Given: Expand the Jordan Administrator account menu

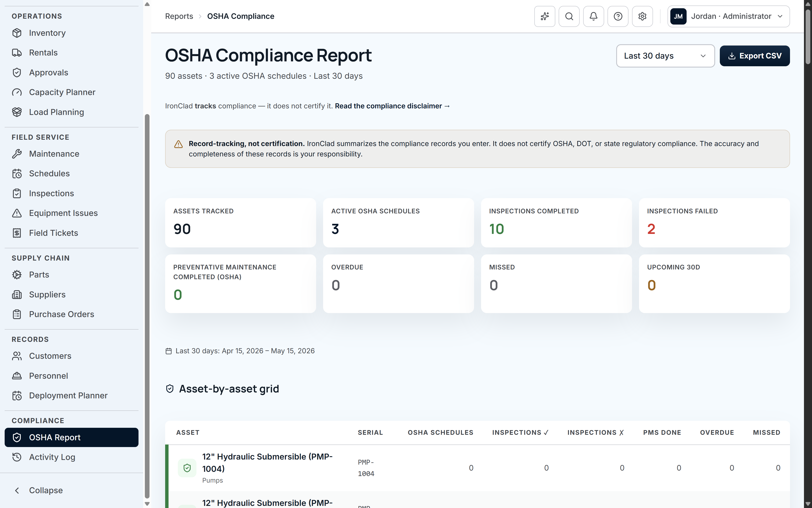Looking at the screenshot, I should pos(728,16).
